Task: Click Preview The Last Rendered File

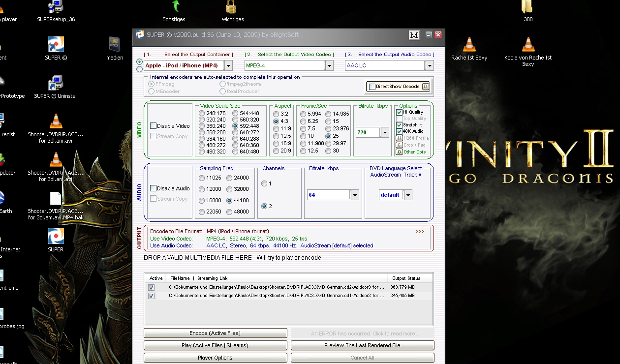Action: 362,345
